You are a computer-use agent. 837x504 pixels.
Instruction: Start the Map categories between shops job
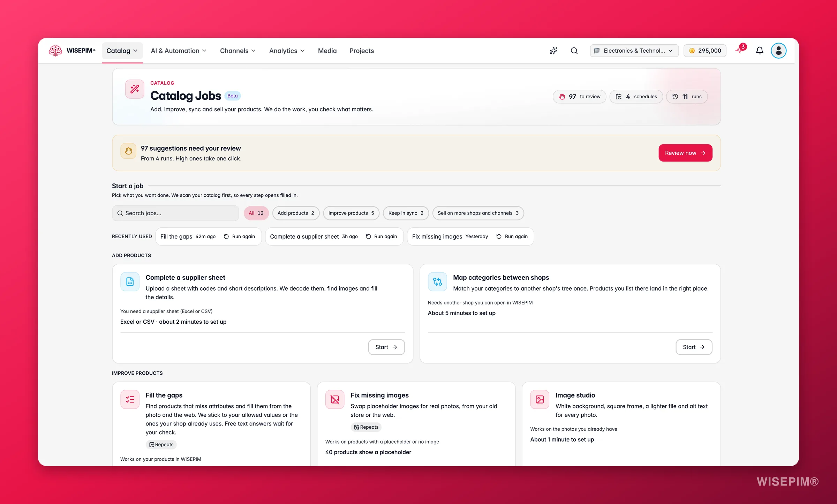click(694, 347)
